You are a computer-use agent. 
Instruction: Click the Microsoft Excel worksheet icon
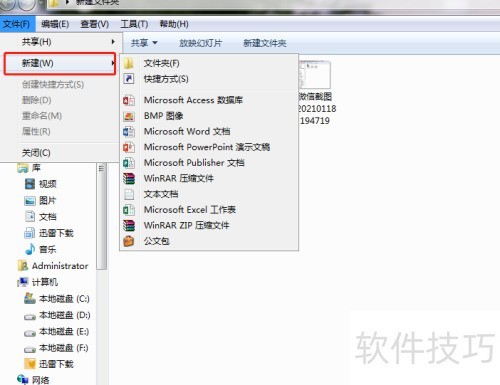pyautogui.click(x=129, y=210)
